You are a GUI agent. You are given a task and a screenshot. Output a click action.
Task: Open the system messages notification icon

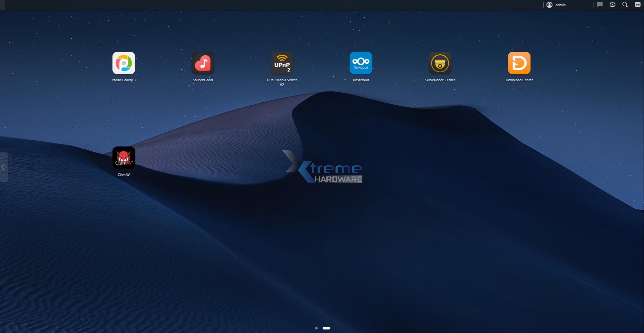pos(600,5)
